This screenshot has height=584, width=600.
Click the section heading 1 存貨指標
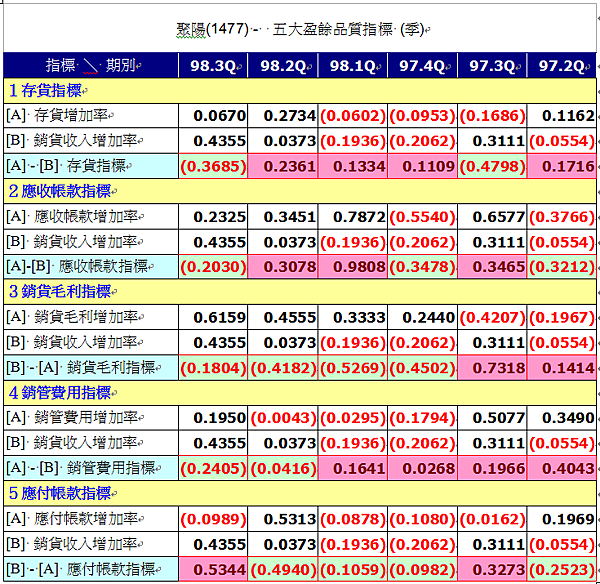coord(48,91)
